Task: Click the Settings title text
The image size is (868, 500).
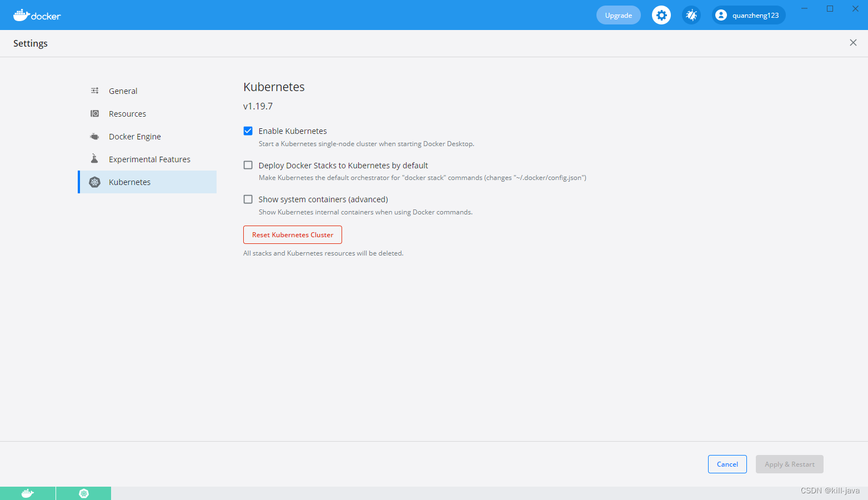Action: point(31,43)
